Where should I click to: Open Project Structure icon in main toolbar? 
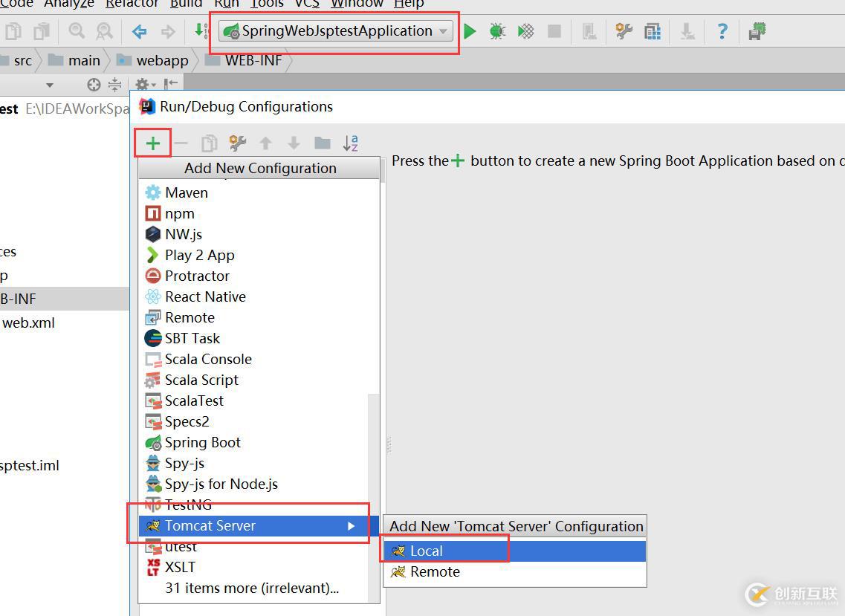point(653,32)
